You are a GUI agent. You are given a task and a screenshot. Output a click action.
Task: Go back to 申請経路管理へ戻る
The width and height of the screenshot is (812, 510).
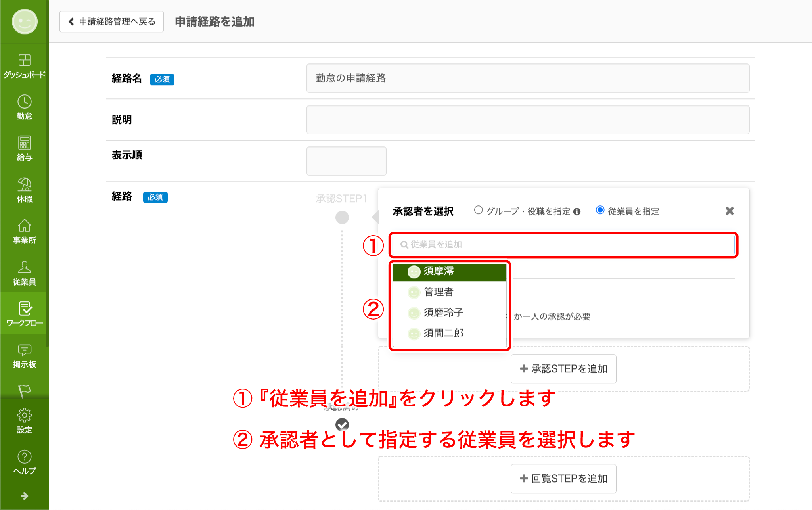pyautogui.click(x=111, y=21)
